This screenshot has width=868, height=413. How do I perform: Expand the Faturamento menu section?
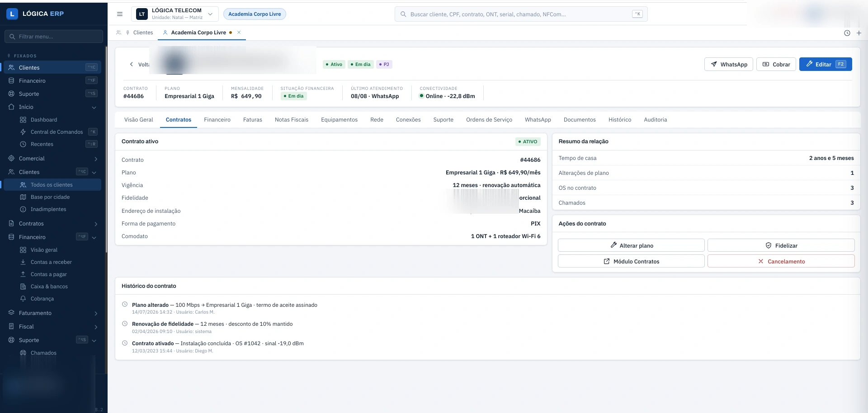pos(52,313)
